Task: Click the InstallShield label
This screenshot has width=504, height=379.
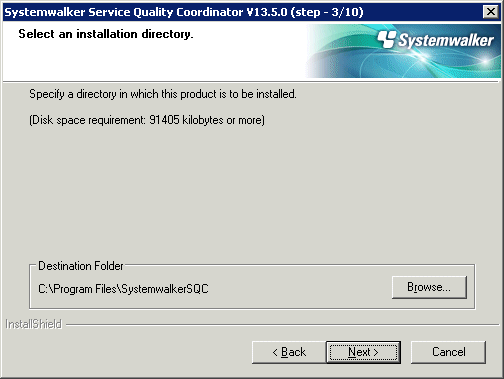Action: tap(33, 324)
